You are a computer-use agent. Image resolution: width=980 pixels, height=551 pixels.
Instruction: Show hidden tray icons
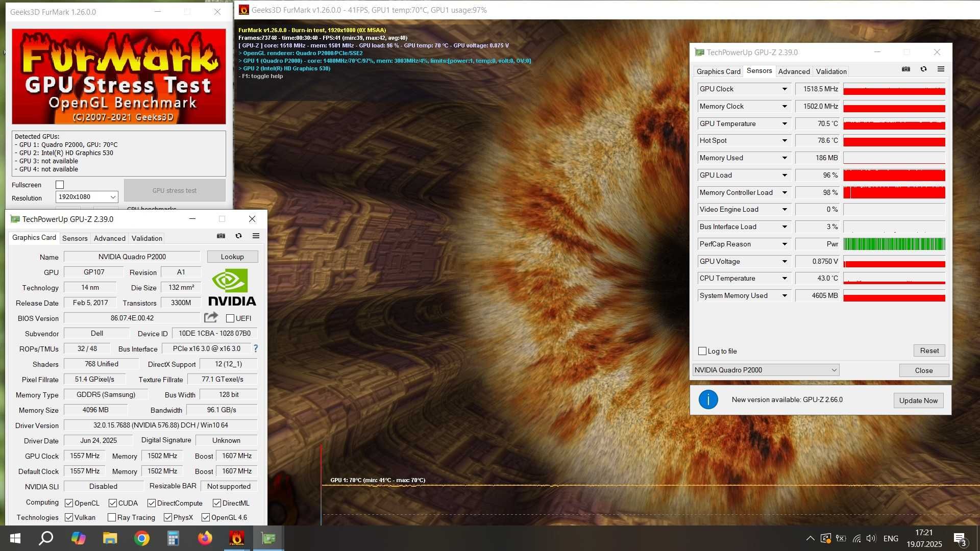810,538
